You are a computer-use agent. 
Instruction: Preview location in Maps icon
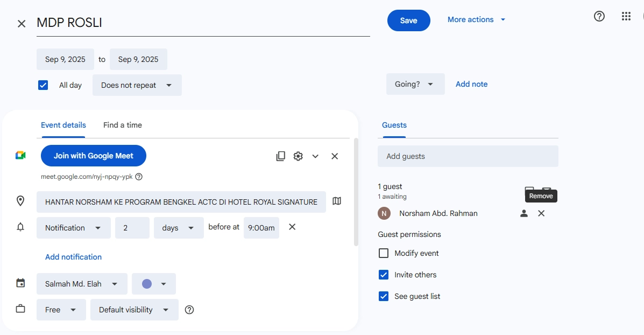coord(337,201)
